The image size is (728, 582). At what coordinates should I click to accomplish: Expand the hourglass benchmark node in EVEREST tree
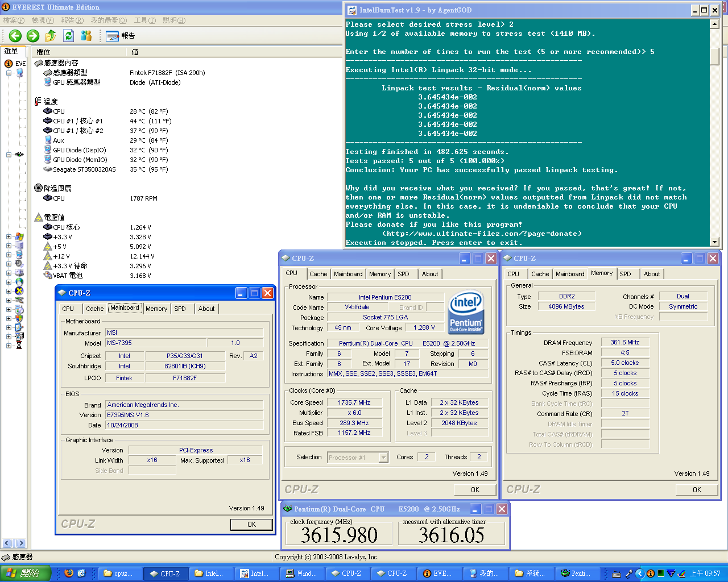pos(9,346)
